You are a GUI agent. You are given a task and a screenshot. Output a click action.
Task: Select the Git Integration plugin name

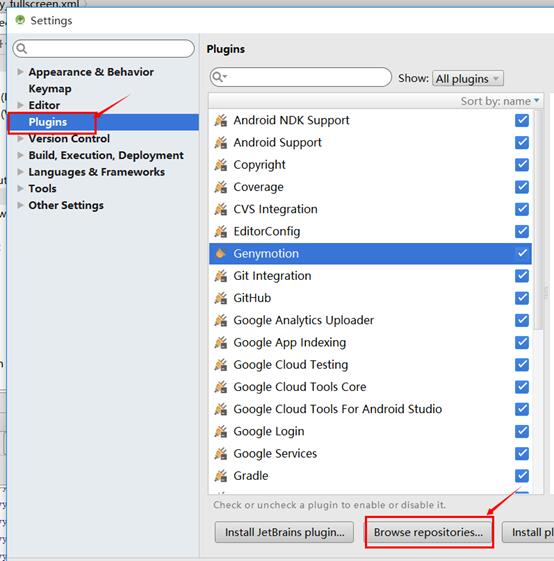coord(272,276)
